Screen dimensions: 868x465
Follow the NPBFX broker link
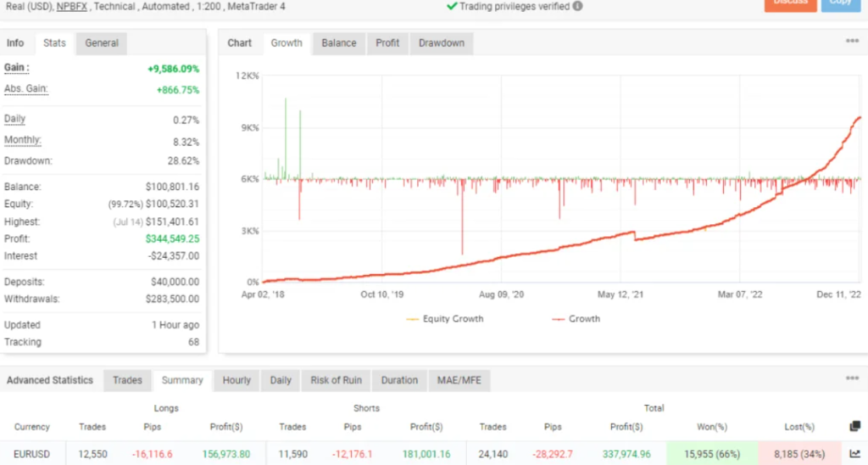pos(71,6)
